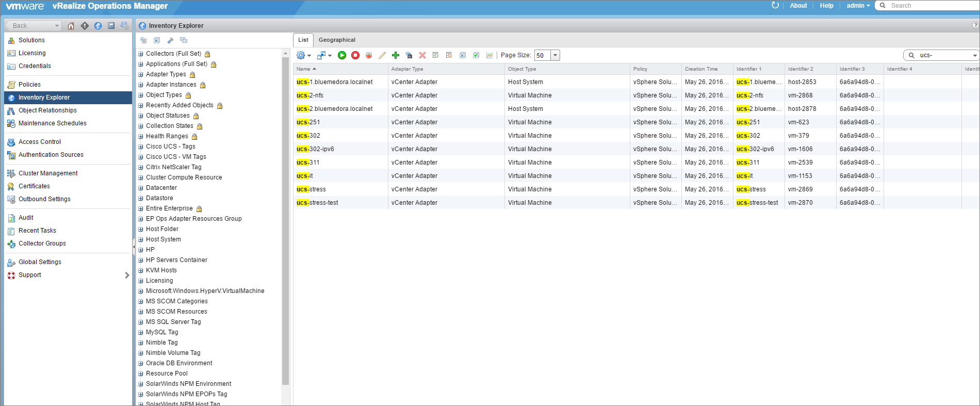
Task: Open the About menu item
Action: tap(798, 6)
